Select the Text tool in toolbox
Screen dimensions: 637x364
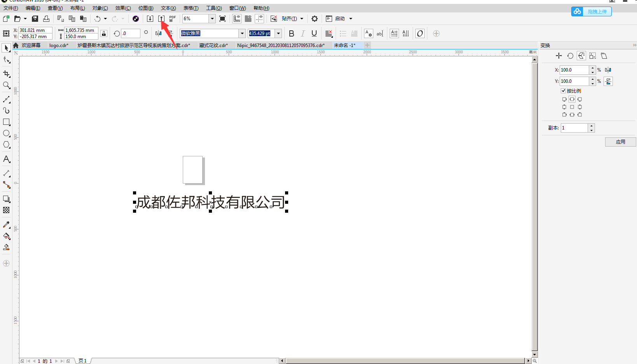coord(6,159)
